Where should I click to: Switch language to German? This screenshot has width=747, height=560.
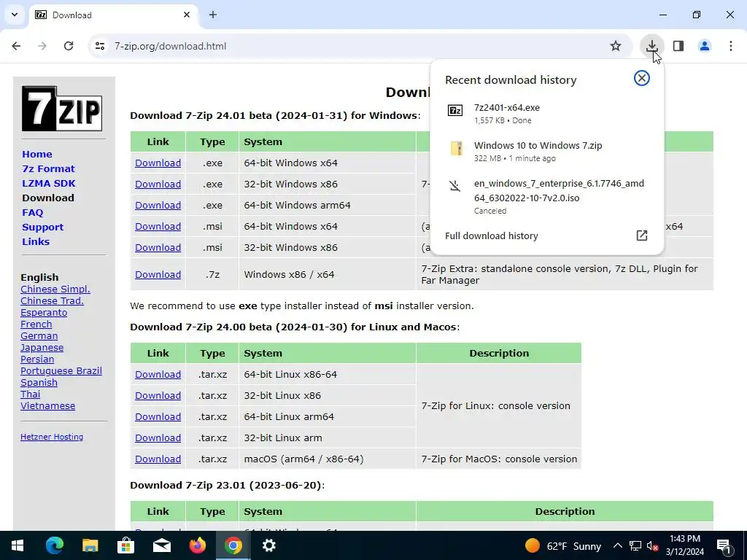39,335
